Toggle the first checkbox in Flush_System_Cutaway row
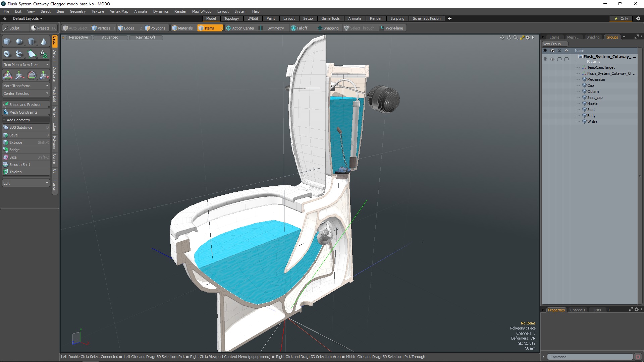Image resolution: width=644 pixels, height=362 pixels. click(559, 59)
